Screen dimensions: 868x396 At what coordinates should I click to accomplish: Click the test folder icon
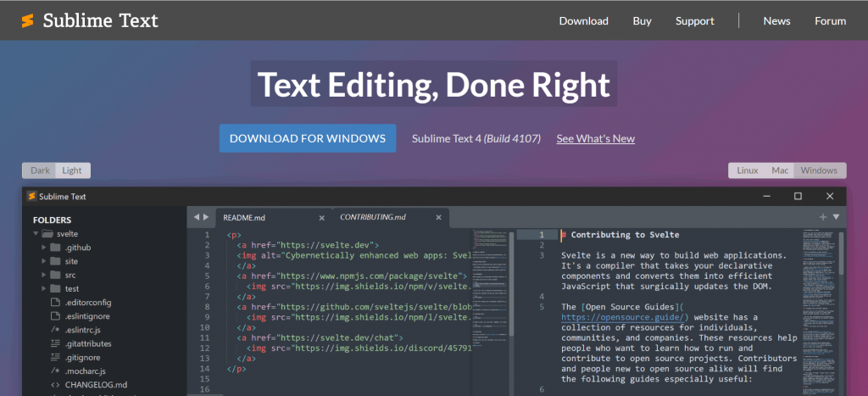pyautogui.click(x=55, y=288)
